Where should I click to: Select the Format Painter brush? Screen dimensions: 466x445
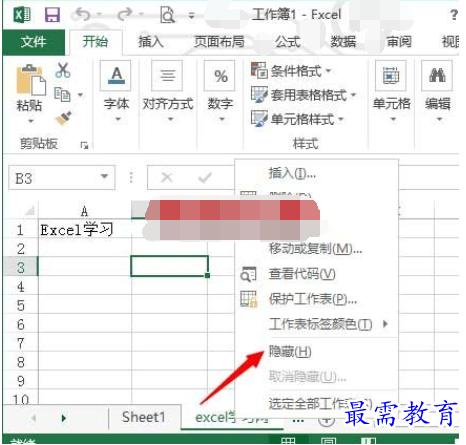click(63, 118)
